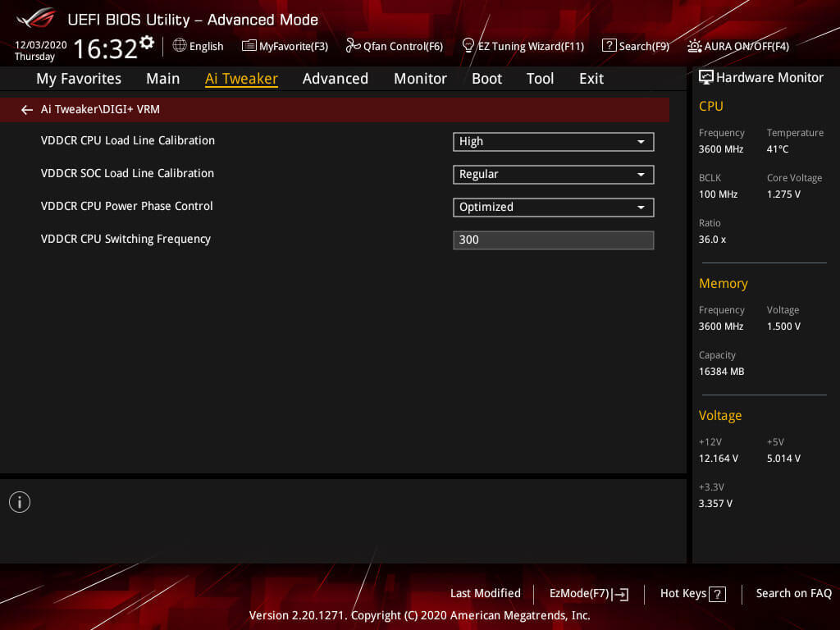The height and width of the screenshot is (630, 840).
Task: Click BCLK value 100 MHz
Action: [x=719, y=194]
